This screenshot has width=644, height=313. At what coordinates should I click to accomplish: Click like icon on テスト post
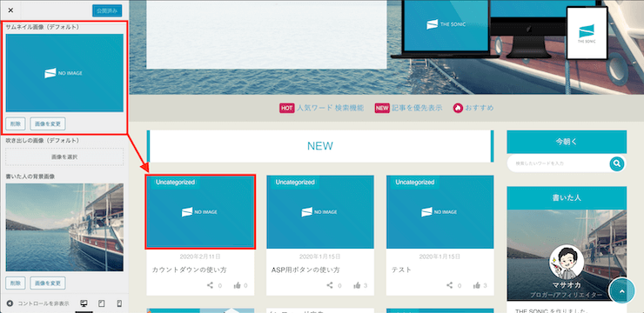(x=476, y=285)
